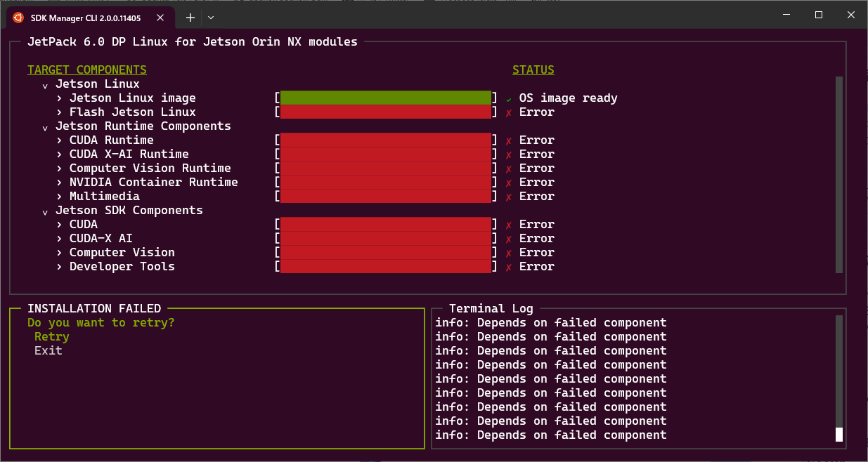868x462 pixels.
Task: Collapse the Jetson Linux tree section
Action: coord(45,84)
